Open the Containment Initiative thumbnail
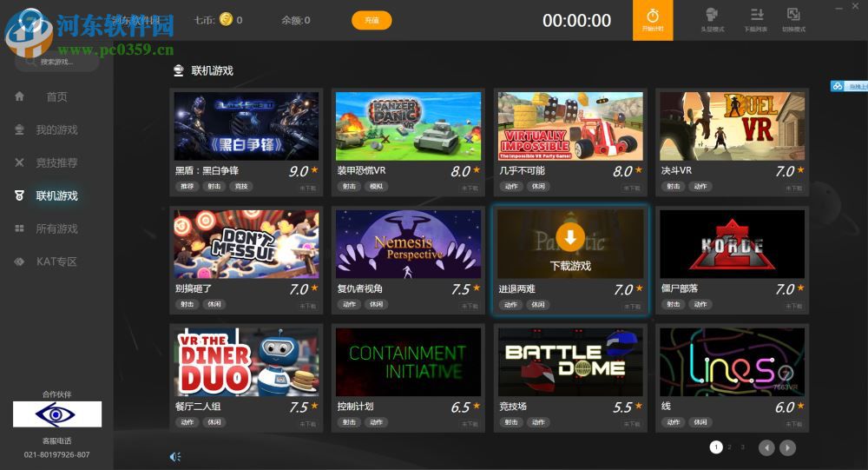Screen dimensions: 868x470 point(408,362)
